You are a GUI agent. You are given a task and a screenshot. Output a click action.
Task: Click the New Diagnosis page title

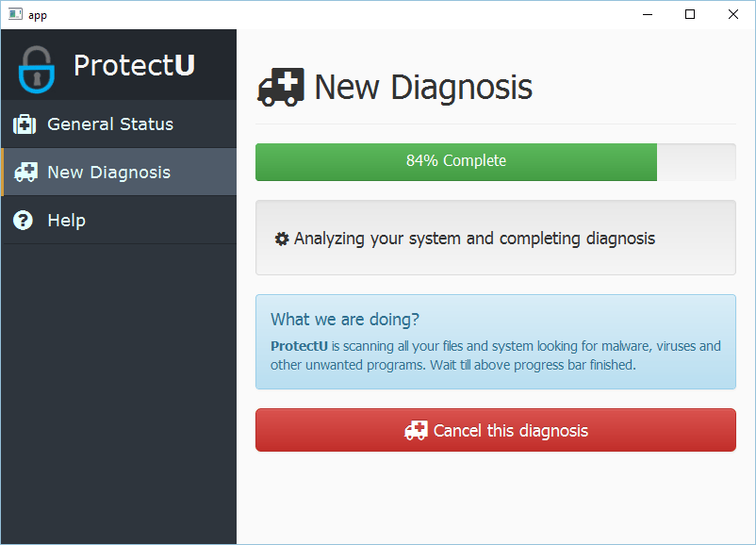(423, 88)
